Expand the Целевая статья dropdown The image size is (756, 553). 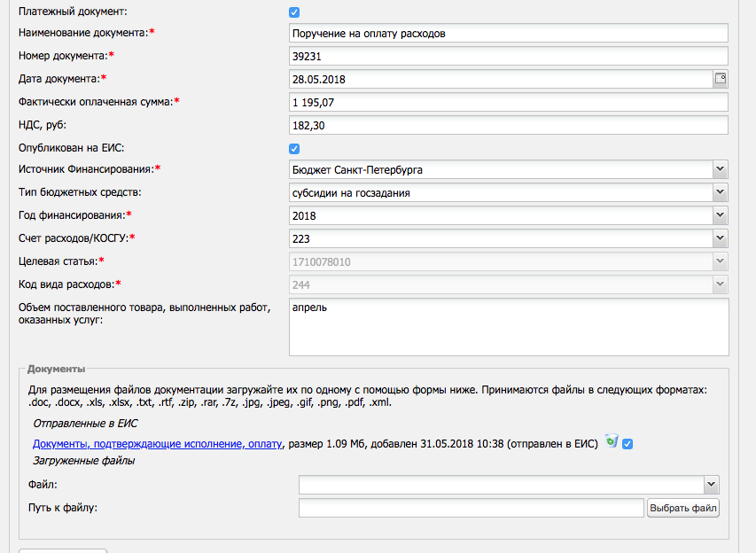tap(720, 261)
